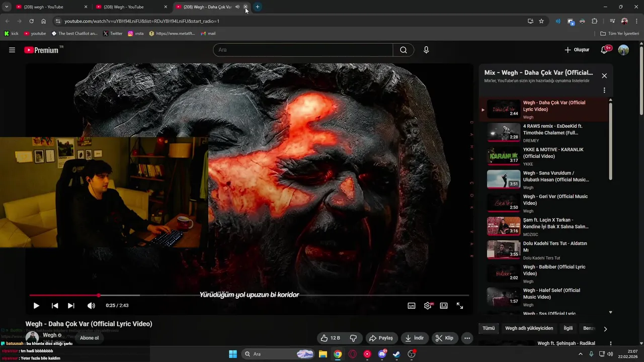Open File Explorer from the taskbar
This screenshot has height=362, width=644.
(323, 354)
